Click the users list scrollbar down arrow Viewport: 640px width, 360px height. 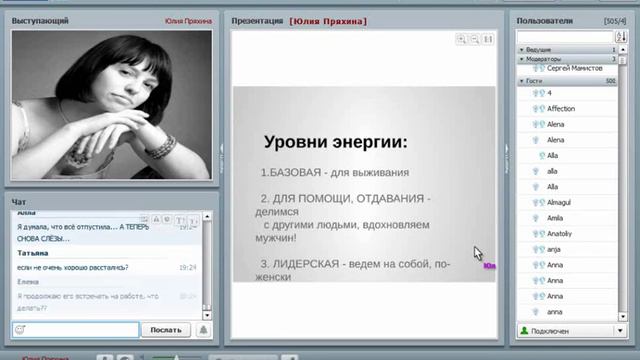point(622,316)
